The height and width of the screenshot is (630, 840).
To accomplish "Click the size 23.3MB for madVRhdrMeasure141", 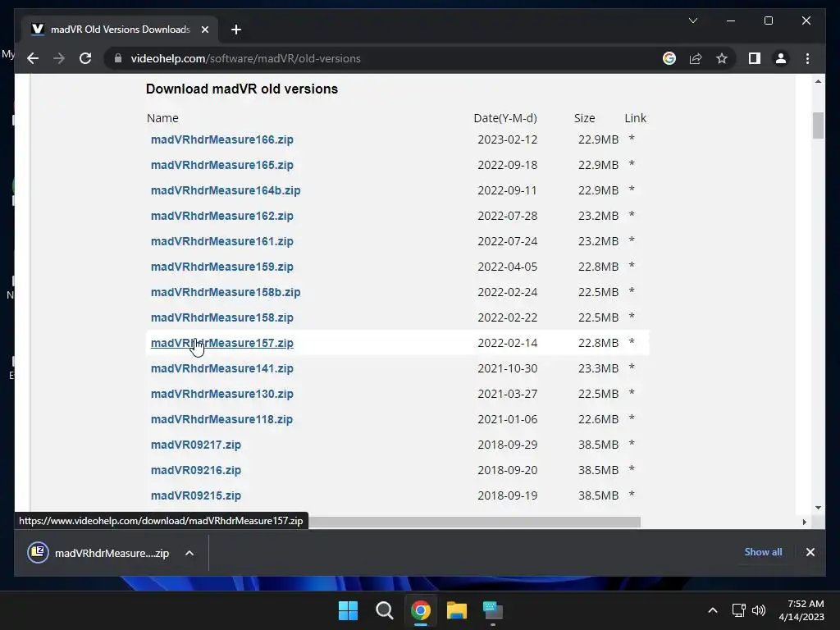I will point(598,368).
